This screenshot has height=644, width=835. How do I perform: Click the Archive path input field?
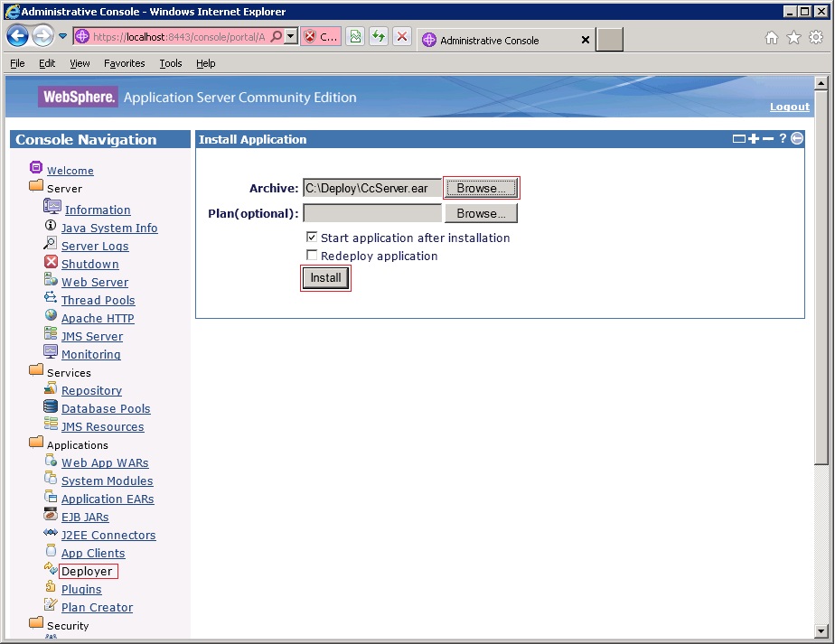click(x=372, y=188)
